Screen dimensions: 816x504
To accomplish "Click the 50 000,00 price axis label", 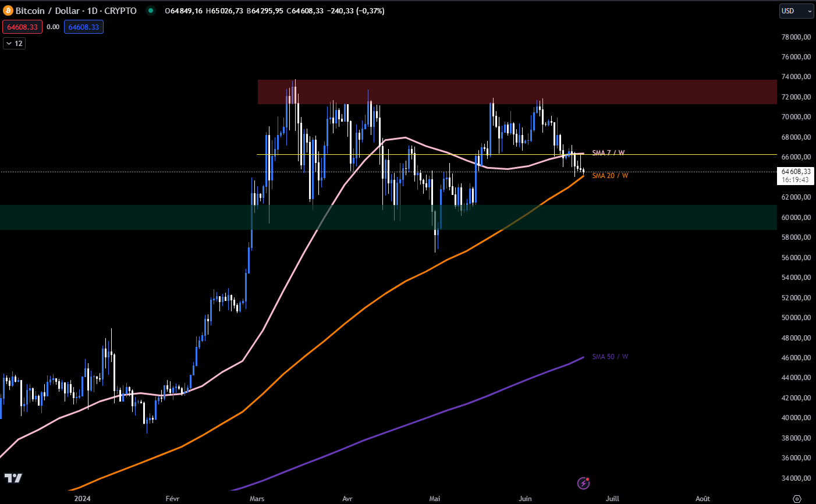I will tap(796, 318).
